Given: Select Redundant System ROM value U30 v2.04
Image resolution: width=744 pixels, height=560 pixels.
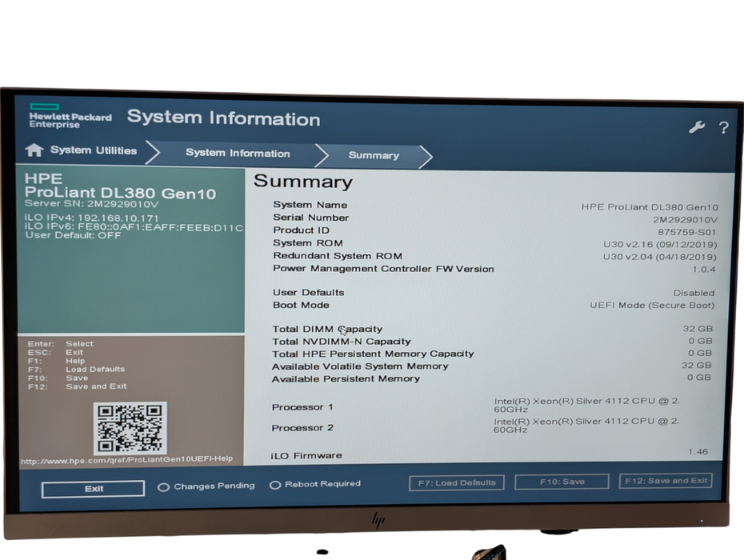Looking at the screenshot, I should pyautogui.click(x=659, y=257).
